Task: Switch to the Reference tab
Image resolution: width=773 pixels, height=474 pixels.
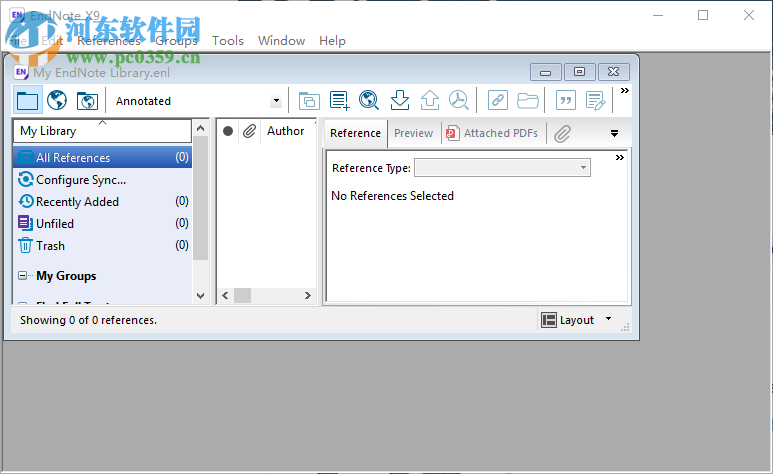Action: coord(355,133)
